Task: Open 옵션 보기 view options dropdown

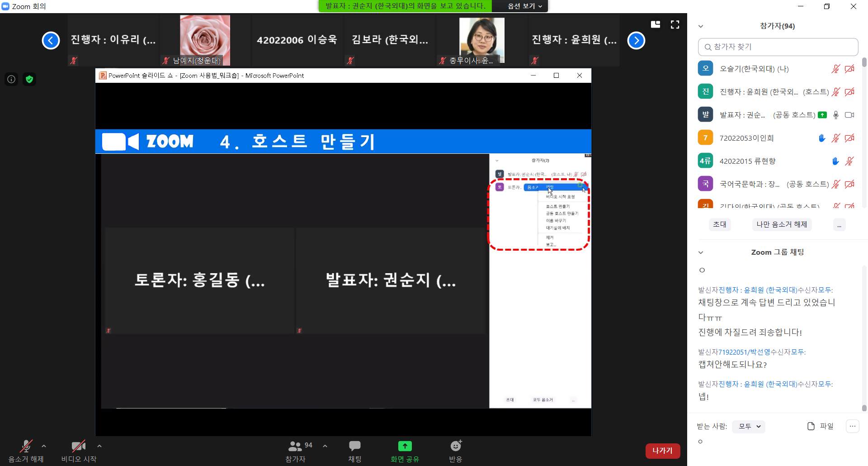Action: 524,6
